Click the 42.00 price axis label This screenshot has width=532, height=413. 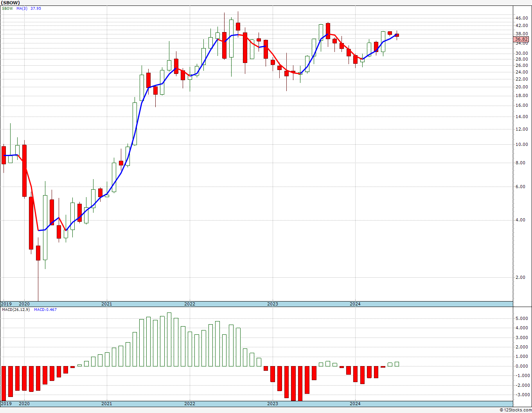click(521, 26)
